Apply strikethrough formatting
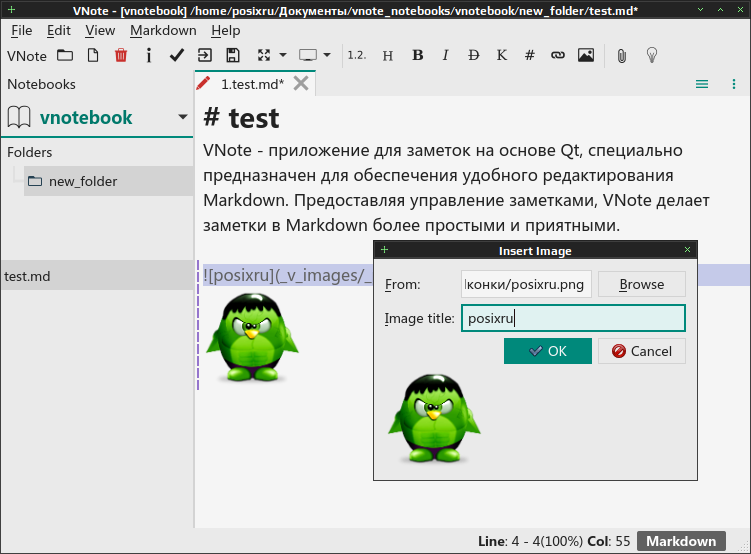The image size is (751, 554). pos(474,56)
